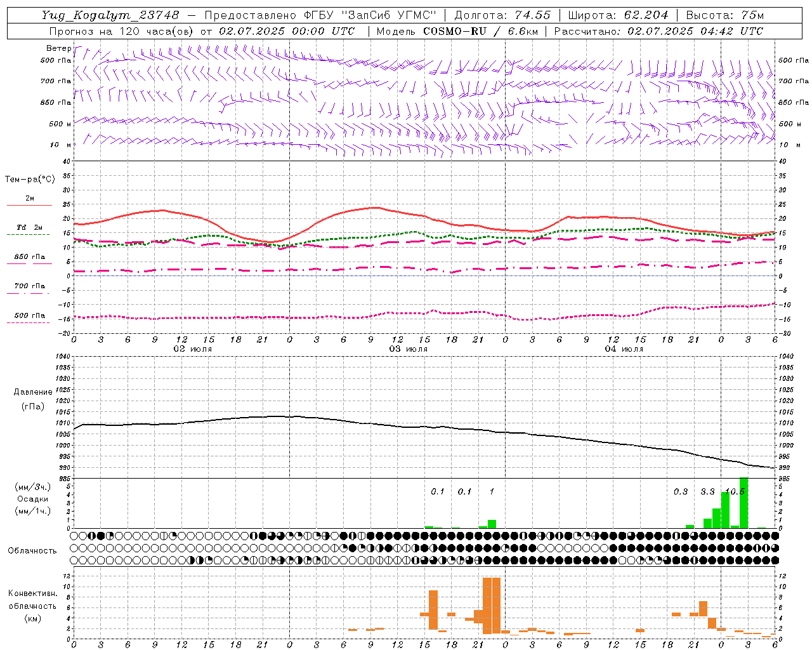Click the Тем-ра(°C) axis title
Screen dimensions: 812x650
tap(30, 180)
